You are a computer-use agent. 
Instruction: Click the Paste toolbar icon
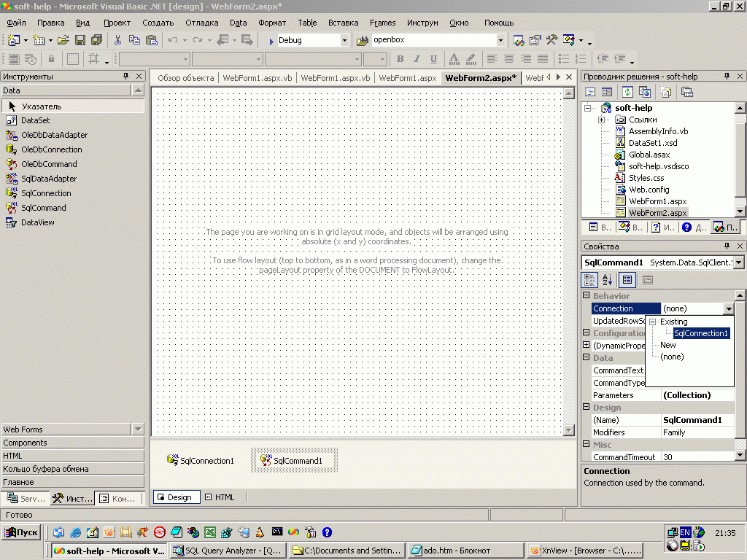pyautogui.click(x=152, y=40)
